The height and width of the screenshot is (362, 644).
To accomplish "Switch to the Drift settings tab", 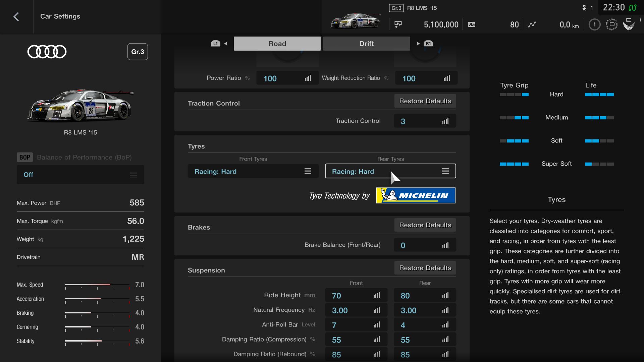I will (366, 44).
